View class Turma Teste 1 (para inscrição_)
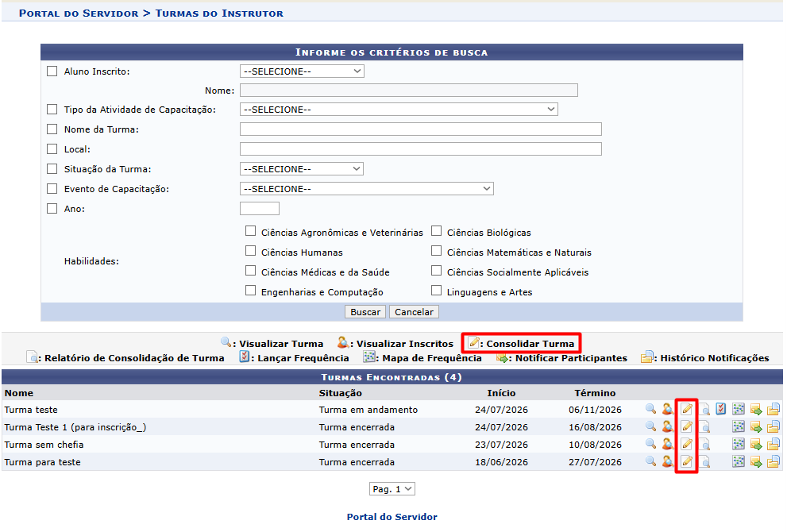787x532 pixels. pyautogui.click(x=650, y=426)
